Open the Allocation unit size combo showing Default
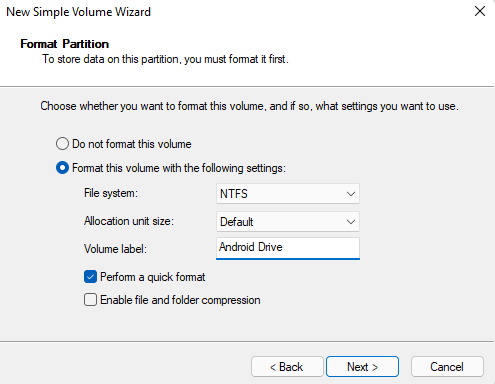The width and height of the screenshot is (495, 384). (288, 222)
